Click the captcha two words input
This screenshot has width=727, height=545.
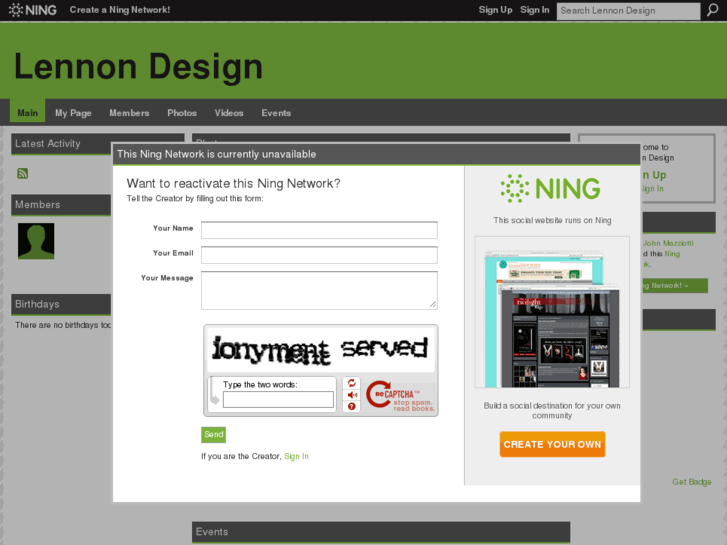pyautogui.click(x=278, y=399)
